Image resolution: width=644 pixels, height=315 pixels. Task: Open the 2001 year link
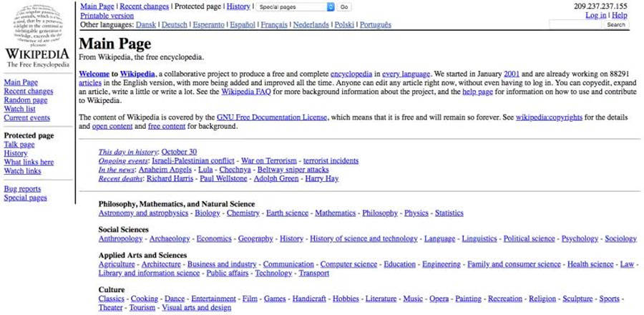pos(512,74)
